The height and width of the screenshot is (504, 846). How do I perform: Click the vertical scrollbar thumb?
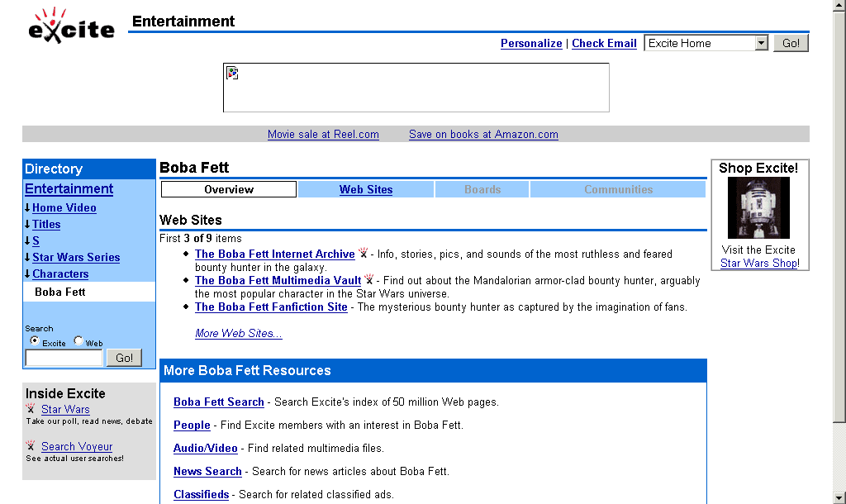coord(839,216)
